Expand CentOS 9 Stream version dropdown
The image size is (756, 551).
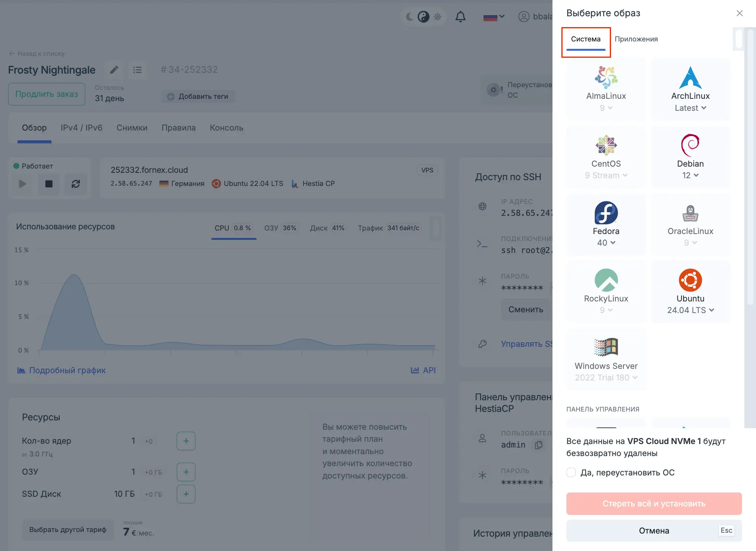click(606, 175)
